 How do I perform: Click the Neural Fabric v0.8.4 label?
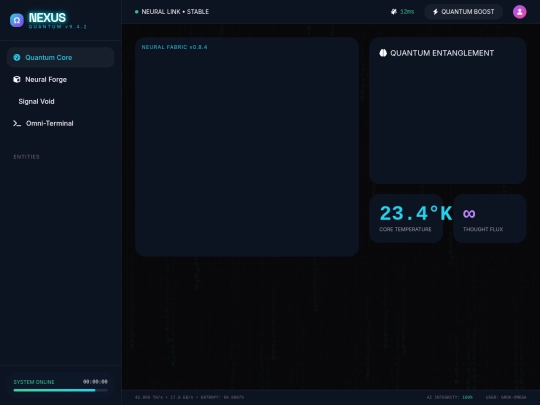174,47
